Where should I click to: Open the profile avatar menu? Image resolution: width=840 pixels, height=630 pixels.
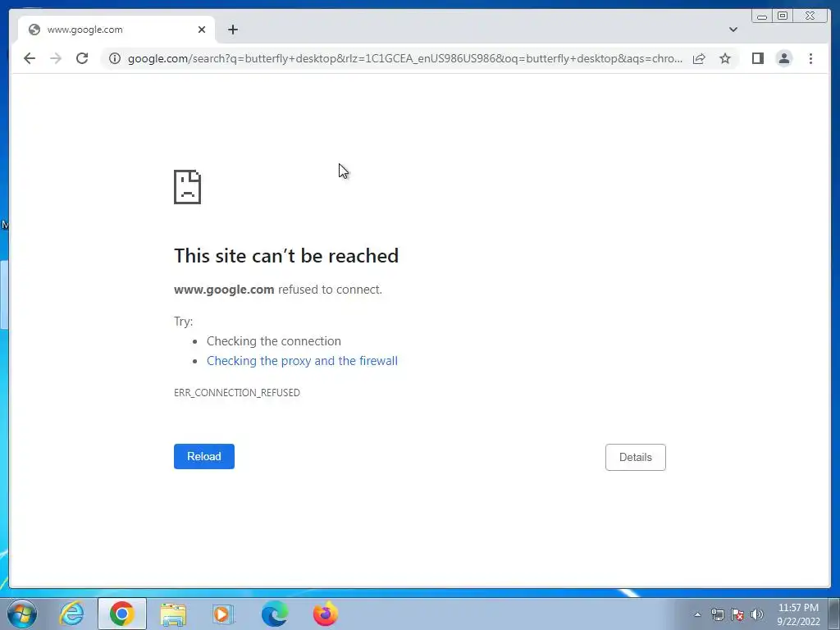pos(783,58)
